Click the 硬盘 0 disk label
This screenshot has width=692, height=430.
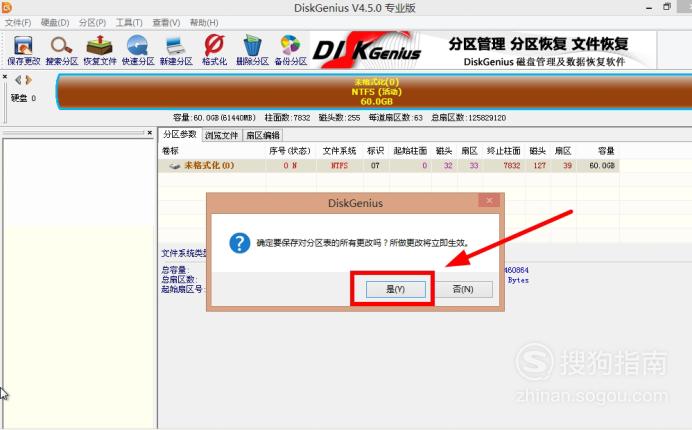pos(23,98)
